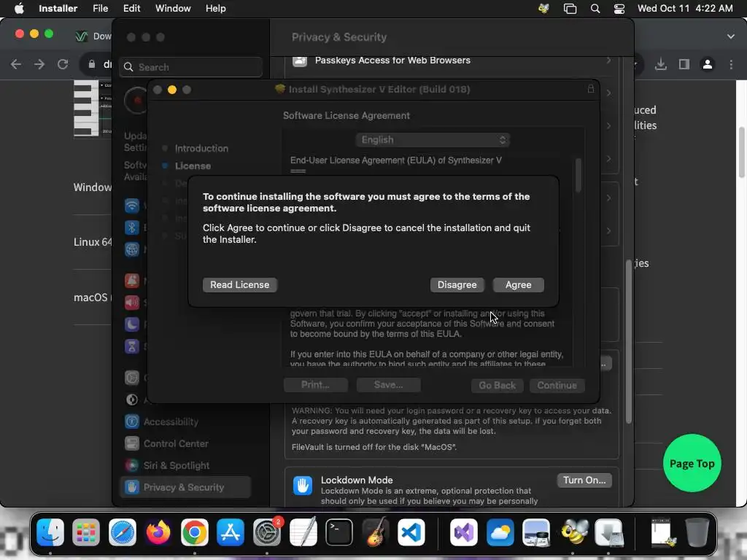Open Spotlight search in menu bar

tap(595, 9)
